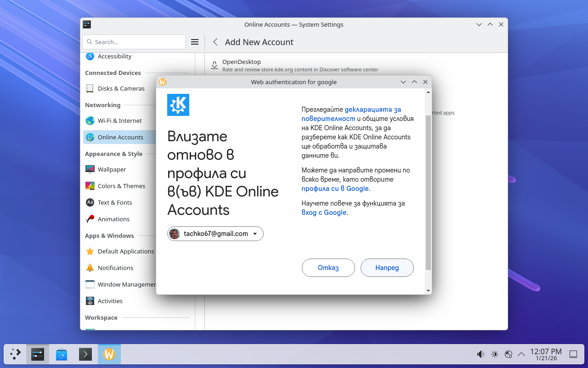
Task: Click the KDE logo in authentication dialog
Action: click(x=178, y=105)
